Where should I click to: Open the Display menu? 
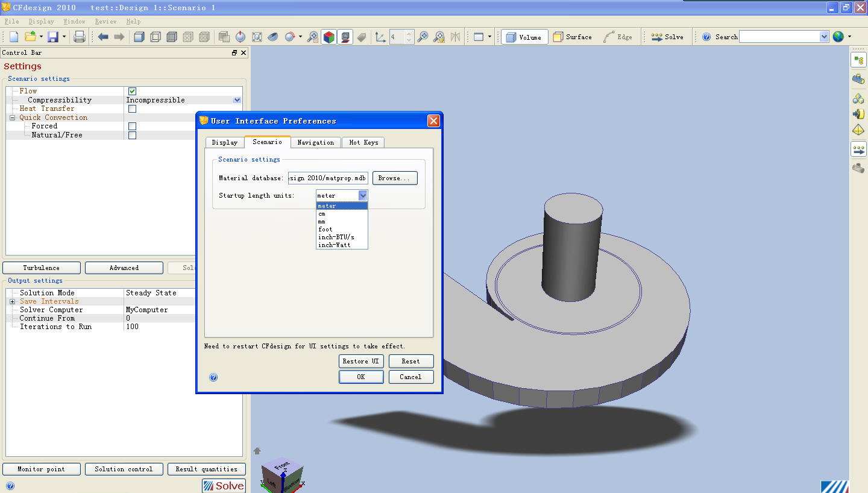[x=41, y=21]
